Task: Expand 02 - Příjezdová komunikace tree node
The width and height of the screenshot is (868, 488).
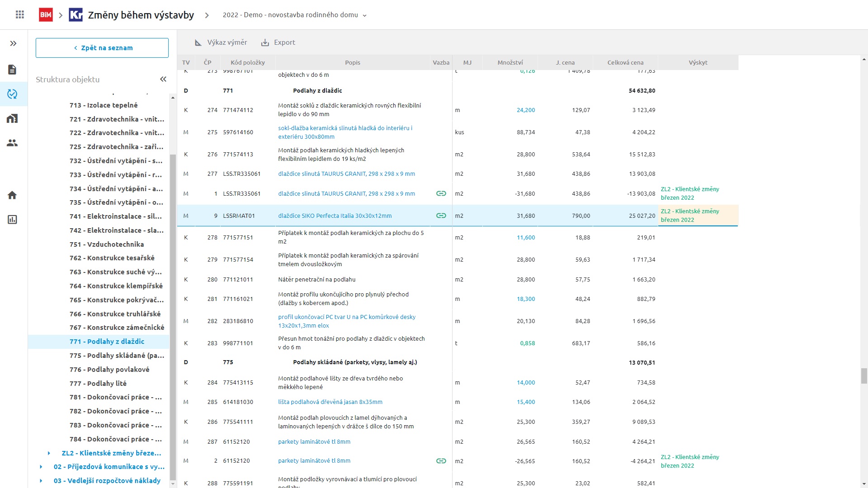Action: point(41,467)
